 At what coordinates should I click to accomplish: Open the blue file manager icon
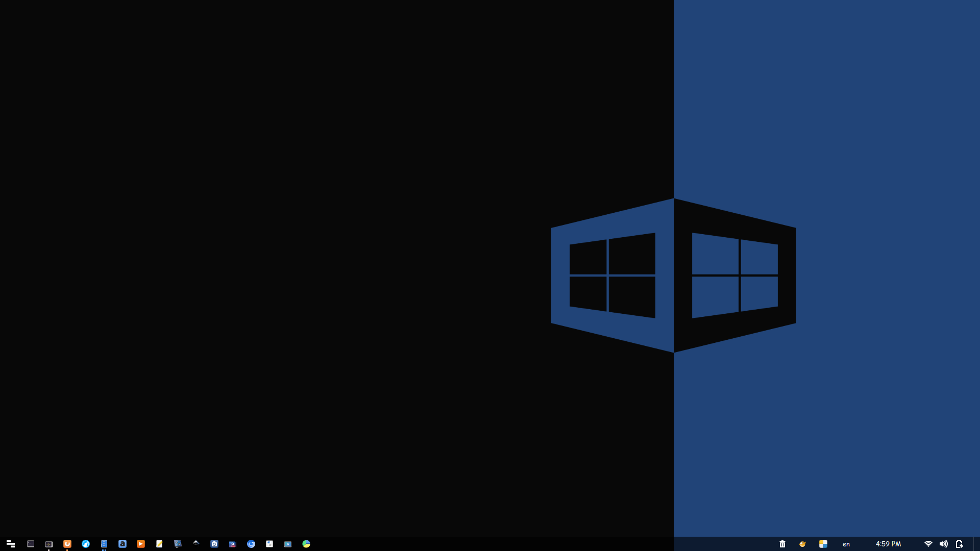coord(104,544)
